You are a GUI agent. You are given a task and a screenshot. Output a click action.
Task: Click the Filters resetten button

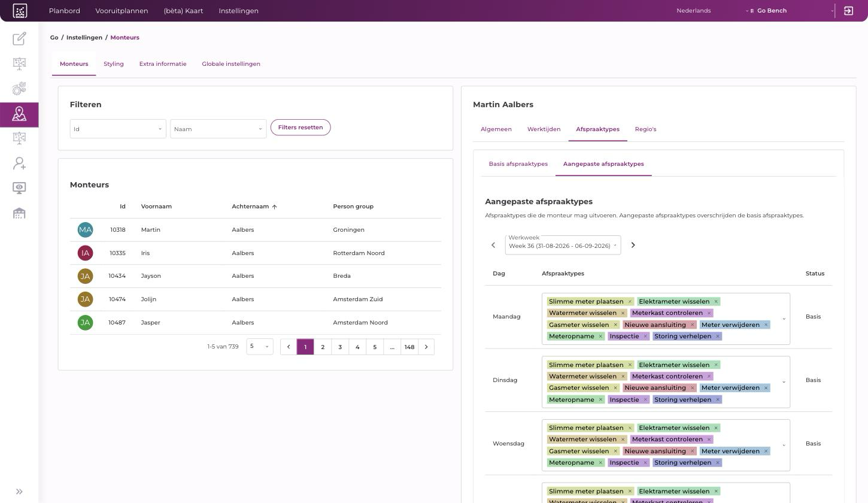[x=301, y=128]
